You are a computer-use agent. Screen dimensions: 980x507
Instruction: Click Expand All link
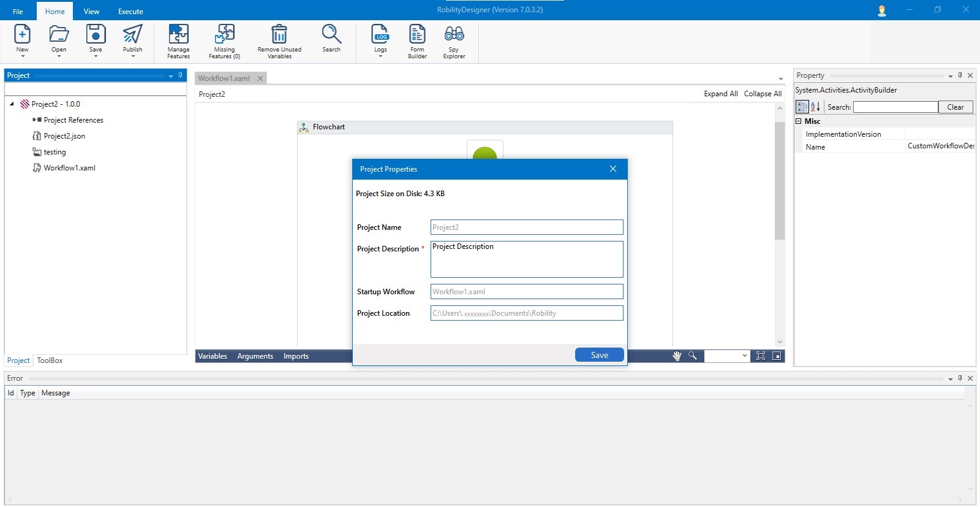[x=720, y=94]
